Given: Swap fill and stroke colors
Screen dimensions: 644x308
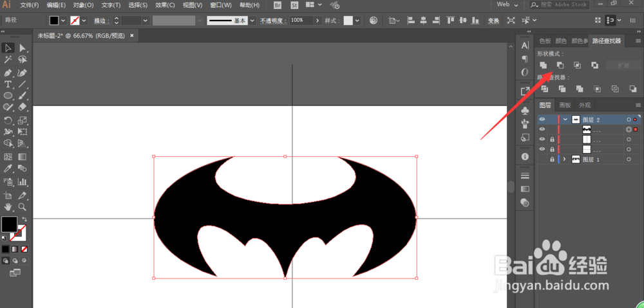Looking at the screenshot, I should (24, 219).
